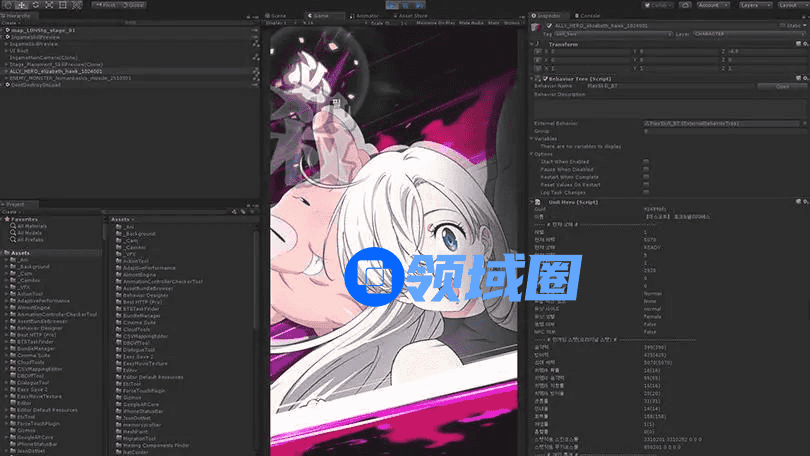Click Open button for Behavior Tree
This screenshot has height=456, width=810.
click(783, 86)
